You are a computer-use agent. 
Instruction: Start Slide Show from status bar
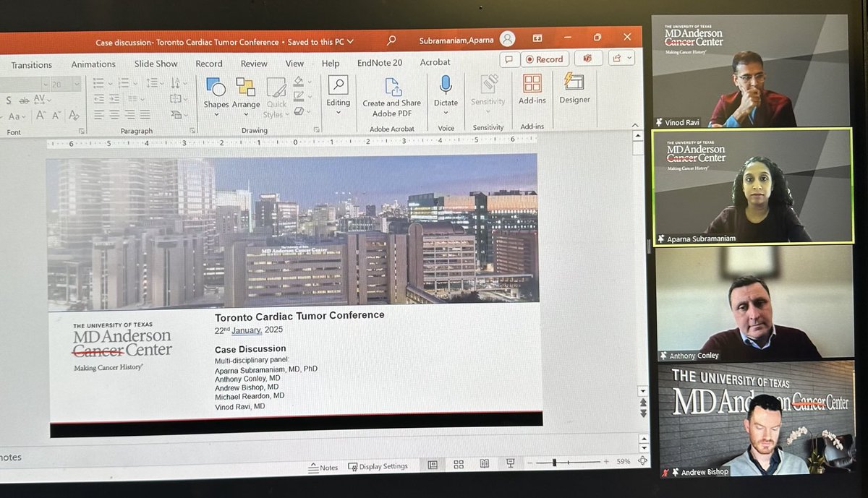click(x=511, y=463)
